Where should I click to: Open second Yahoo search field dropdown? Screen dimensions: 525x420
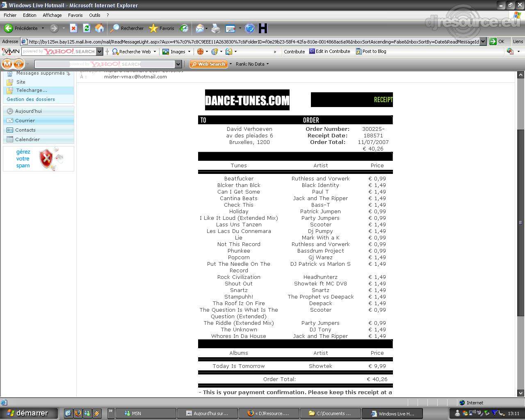(x=178, y=64)
